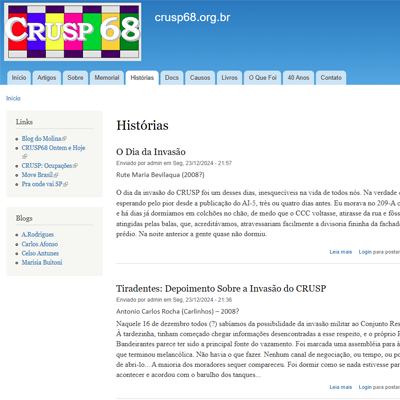Viewport: 400px width, 400px height.
Task: Open the Celso Antunes blog link
Action: (40, 253)
